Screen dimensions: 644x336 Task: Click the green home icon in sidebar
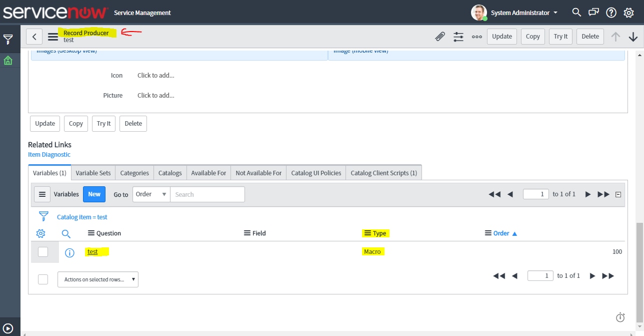point(8,61)
